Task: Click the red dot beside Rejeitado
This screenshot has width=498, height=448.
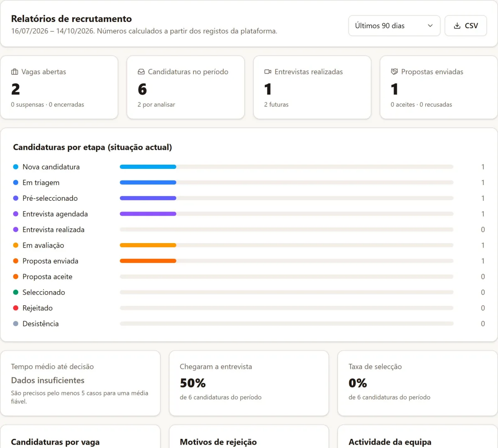Action: coord(16,308)
